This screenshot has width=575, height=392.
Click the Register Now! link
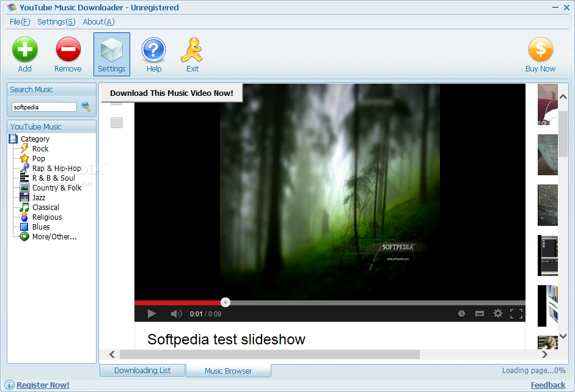point(43,385)
